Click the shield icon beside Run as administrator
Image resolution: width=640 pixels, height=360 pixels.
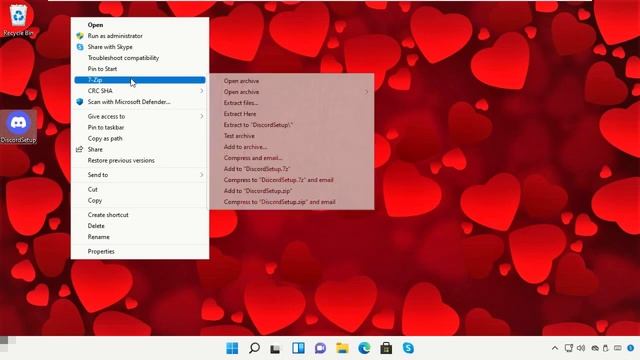(80, 36)
